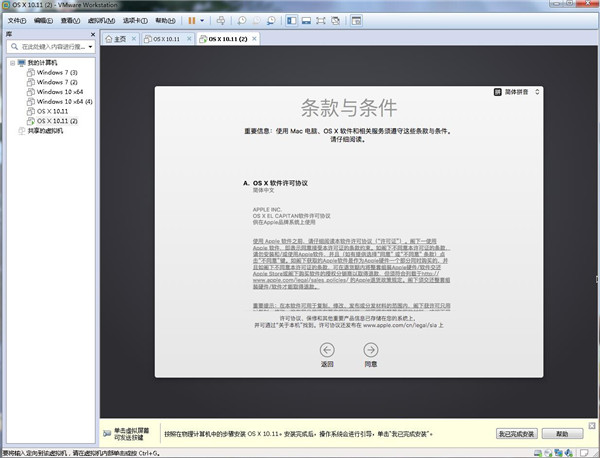Switch to Unity mode icon

[x=336, y=21]
